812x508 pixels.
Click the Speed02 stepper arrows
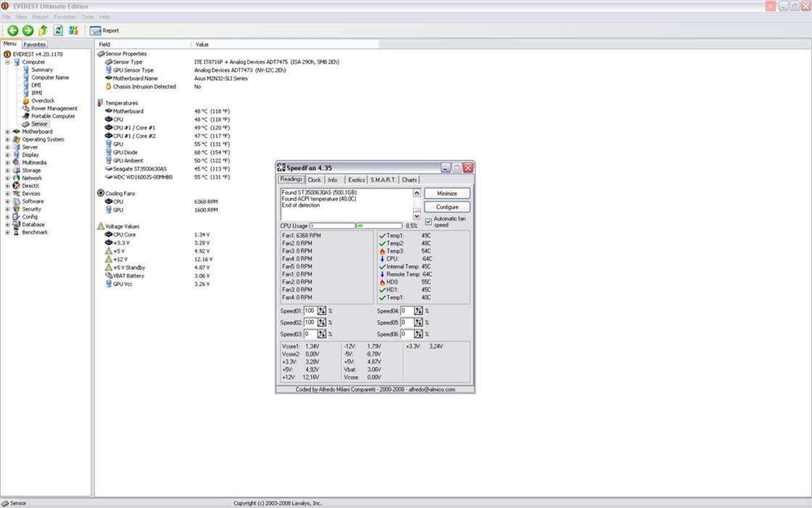coord(322,322)
